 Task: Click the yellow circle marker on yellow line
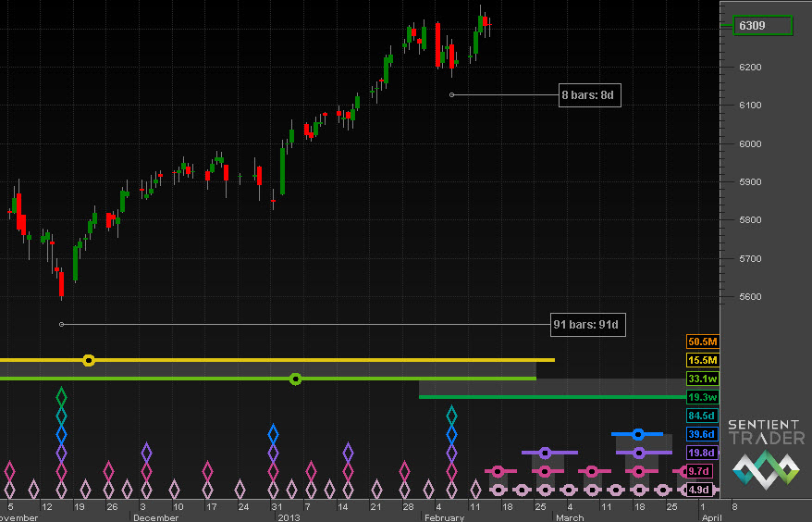coord(89,360)
